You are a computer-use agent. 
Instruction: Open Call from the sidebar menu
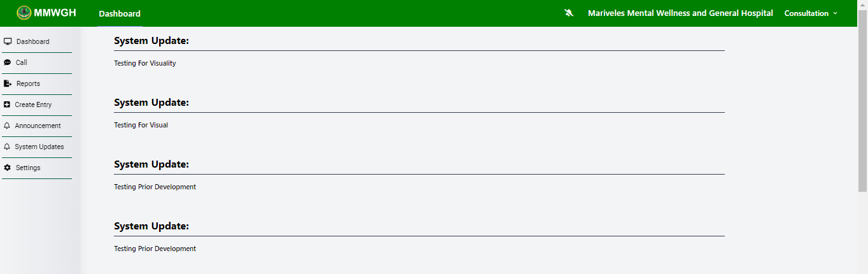22,62
